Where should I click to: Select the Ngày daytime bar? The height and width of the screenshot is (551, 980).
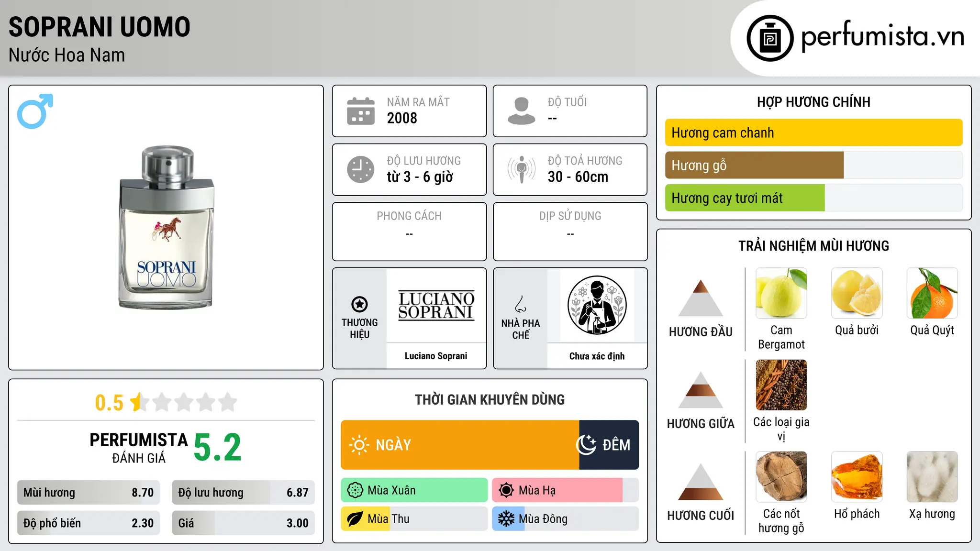(460, 445)
